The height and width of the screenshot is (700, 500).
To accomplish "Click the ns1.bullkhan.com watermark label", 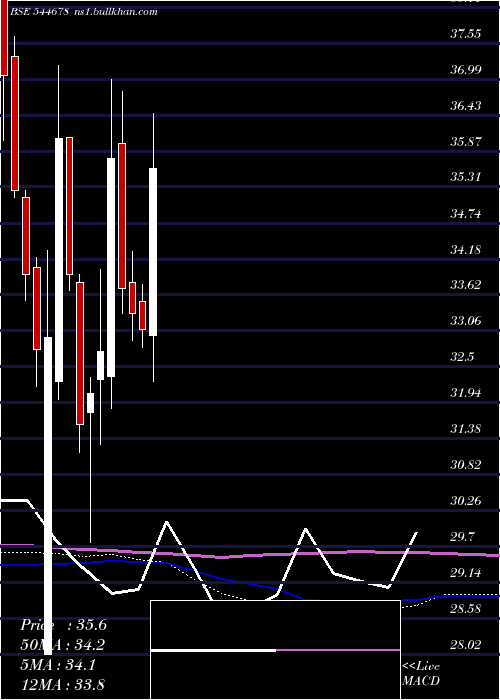I will point(116,12).
